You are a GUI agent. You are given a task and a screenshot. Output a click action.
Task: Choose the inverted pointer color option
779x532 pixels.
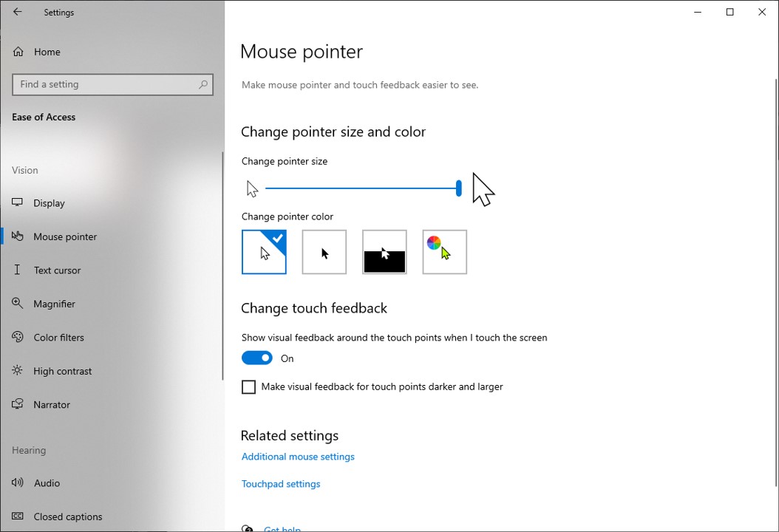point(384,252)
